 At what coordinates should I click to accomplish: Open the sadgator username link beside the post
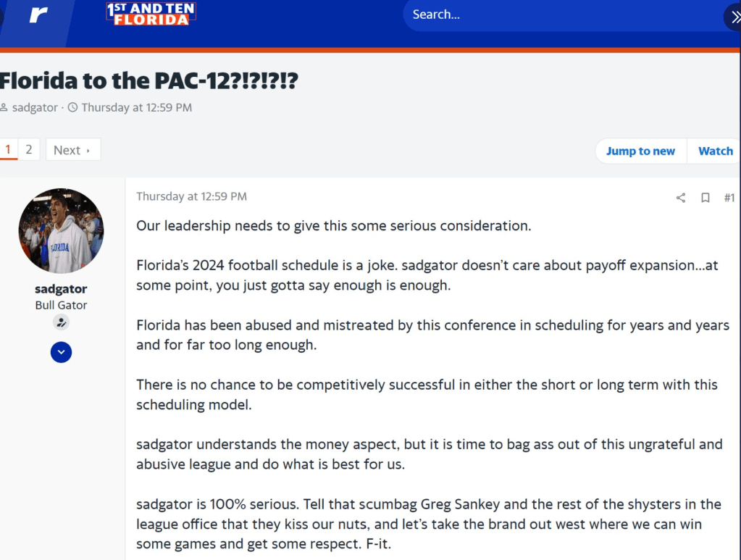61,290
